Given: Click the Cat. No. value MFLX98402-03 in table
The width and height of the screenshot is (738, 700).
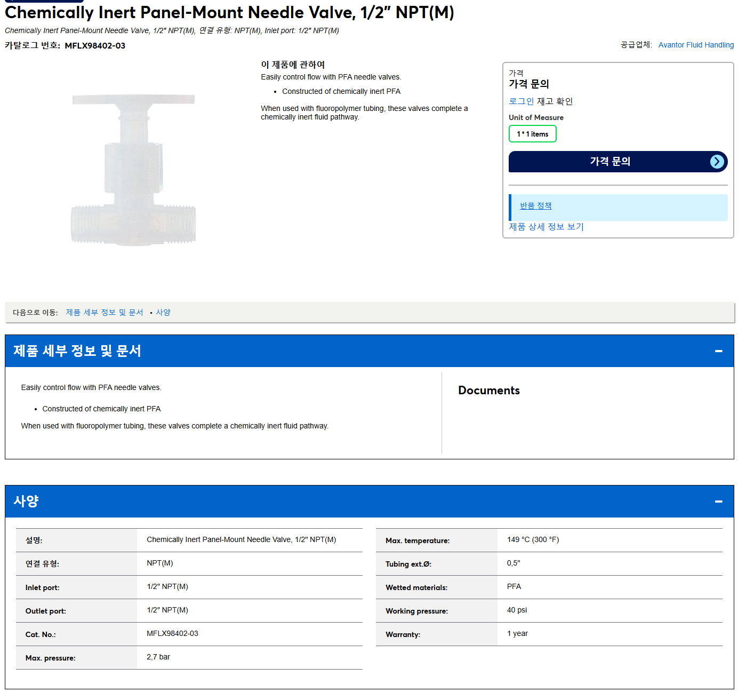Looking at the screenshot, I should tap(172, 634).
